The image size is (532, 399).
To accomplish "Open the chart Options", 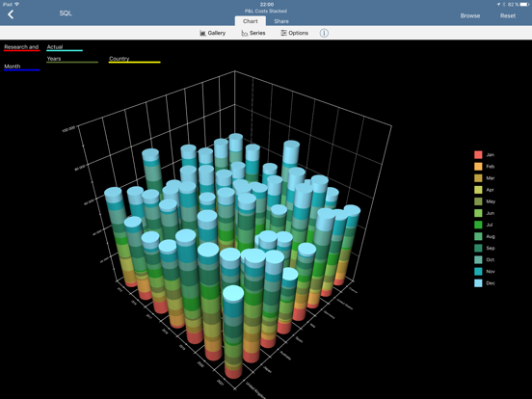I will (x=295, y=33).
